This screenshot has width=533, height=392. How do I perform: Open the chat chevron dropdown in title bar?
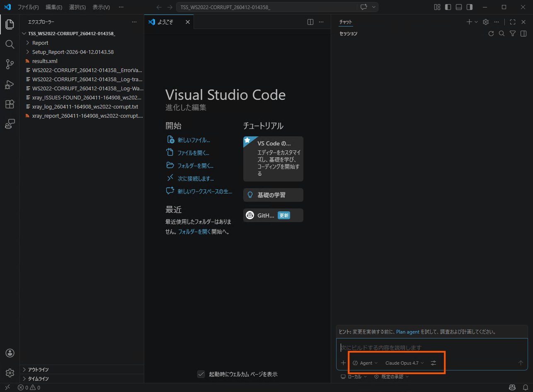(x=374, y=7)
